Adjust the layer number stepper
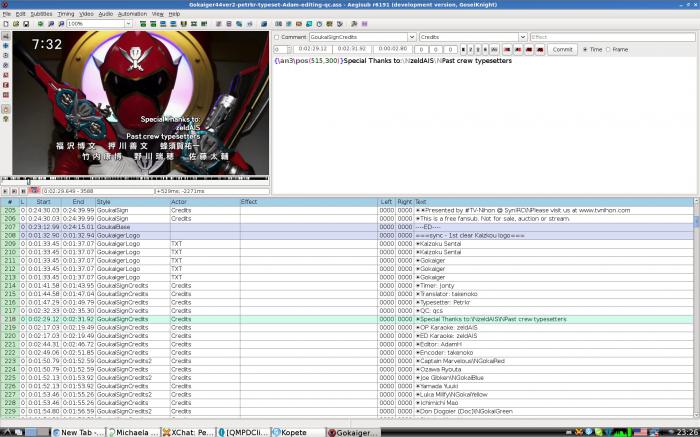 click(289, 50)
